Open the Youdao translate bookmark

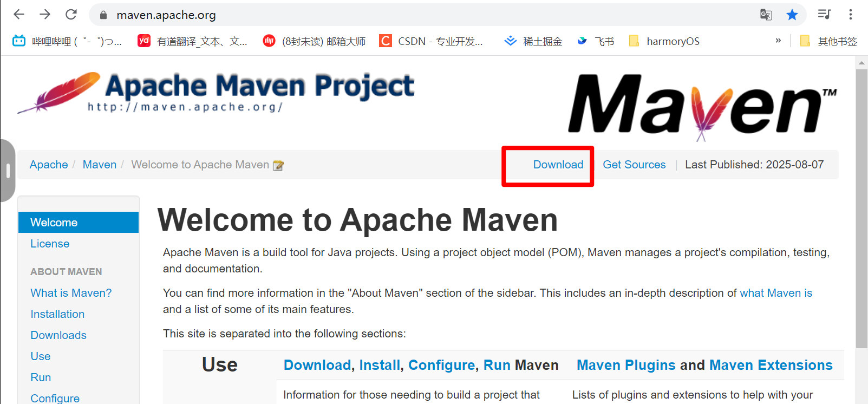(x=192, y=41)
